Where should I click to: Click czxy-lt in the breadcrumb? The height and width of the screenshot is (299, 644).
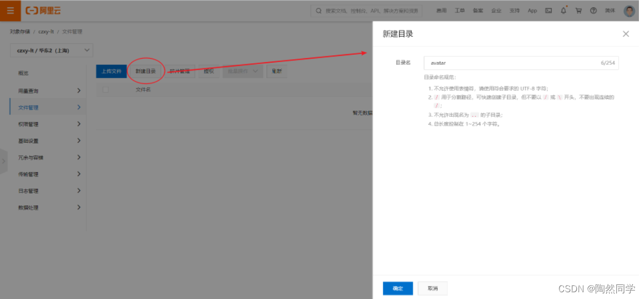tap(46, 32)
